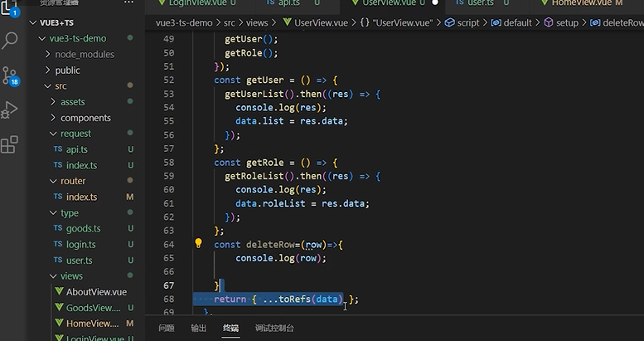644x341 pixels.
Task: Click line number 58 in the gutter
Action: click(169, 163)
